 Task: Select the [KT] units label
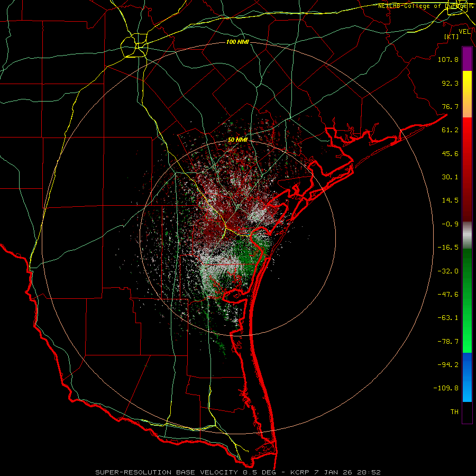coord(452,36)
